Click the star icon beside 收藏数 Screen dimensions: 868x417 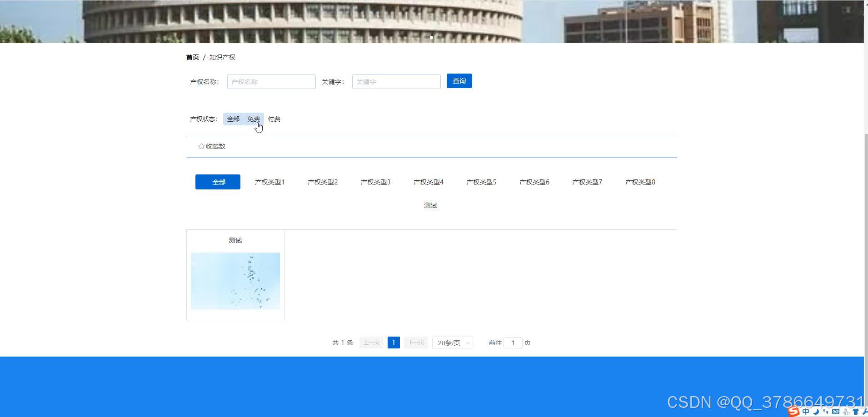coord(201,146)
